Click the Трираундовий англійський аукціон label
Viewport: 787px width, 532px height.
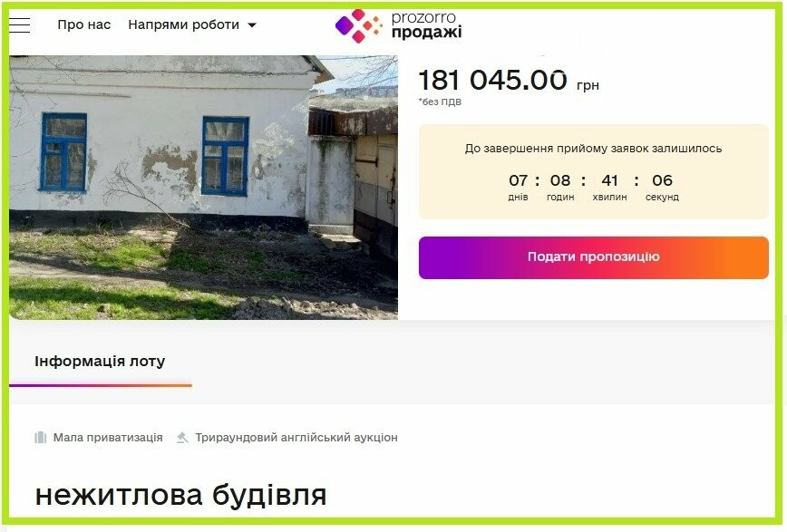(296, 437)
